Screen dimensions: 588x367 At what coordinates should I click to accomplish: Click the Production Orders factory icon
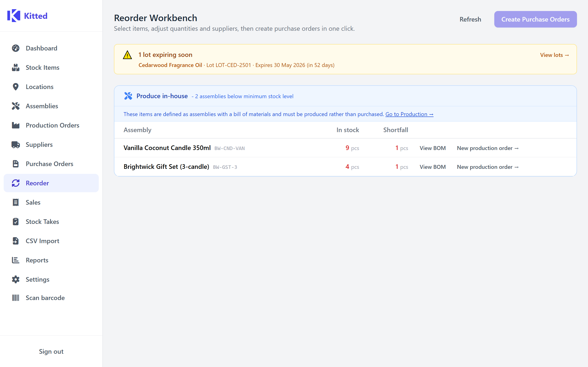(x=16, y=125)
